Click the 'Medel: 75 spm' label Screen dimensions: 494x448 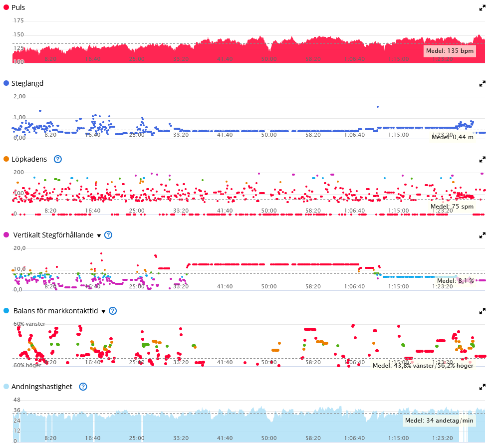tap(452, 207)
